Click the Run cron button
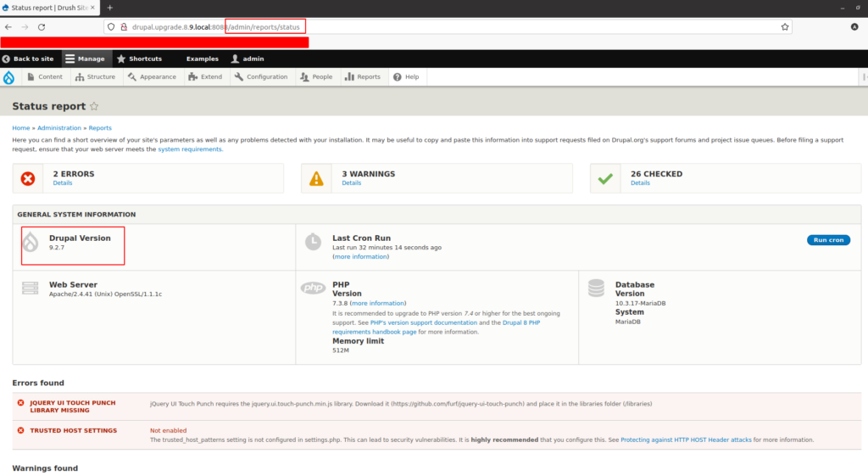 pos(828,240)
